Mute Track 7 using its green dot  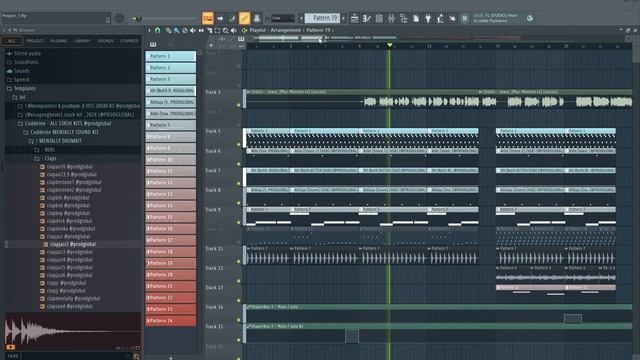239,183
